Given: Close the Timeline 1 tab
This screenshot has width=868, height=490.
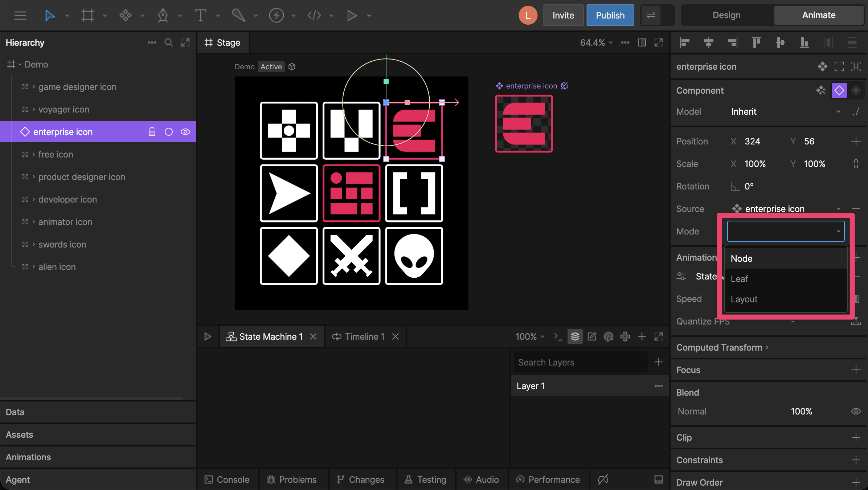Looking at the screenshot, I should [396, 337].
